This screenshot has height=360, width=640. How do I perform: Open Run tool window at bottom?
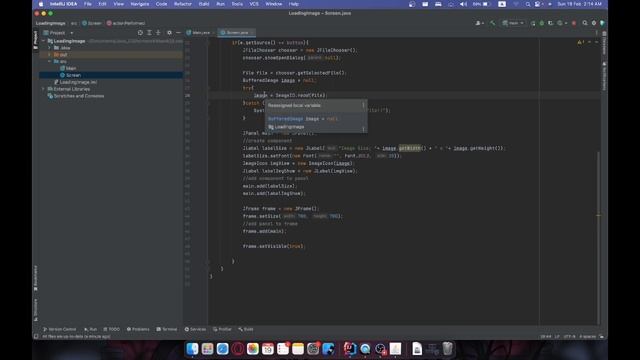(91, 329)
